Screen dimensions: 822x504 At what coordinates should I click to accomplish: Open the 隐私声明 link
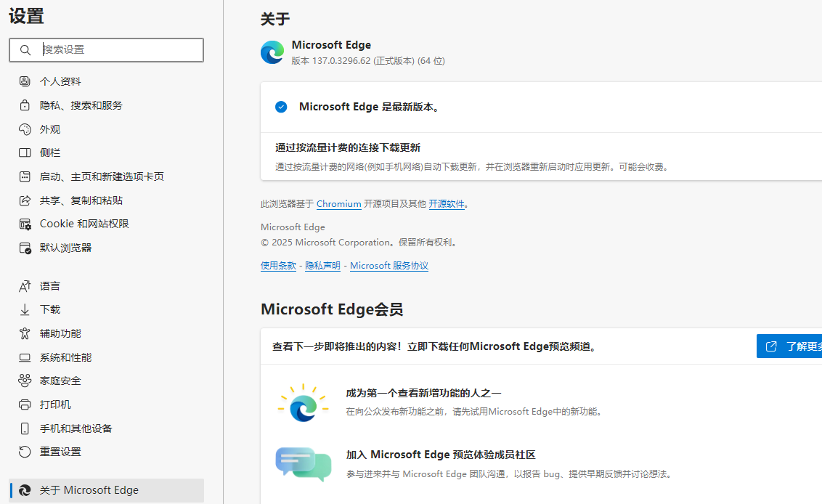[323, 266]
